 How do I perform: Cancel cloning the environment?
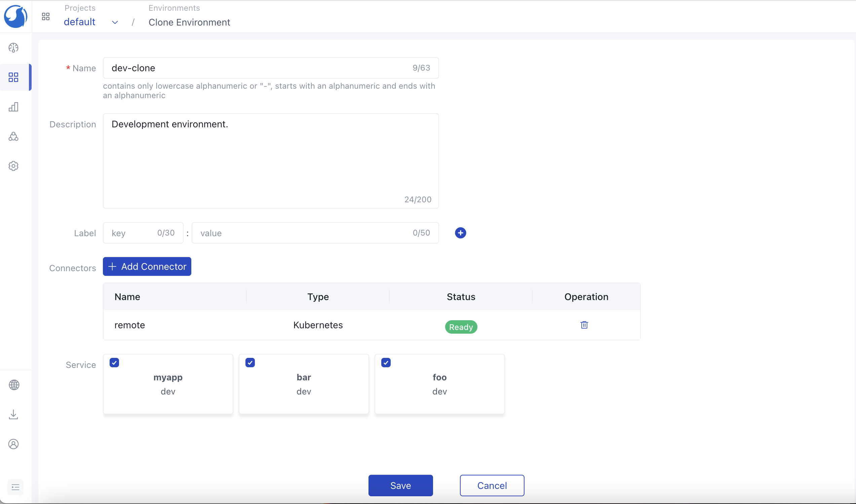click(x=492, y=485)
